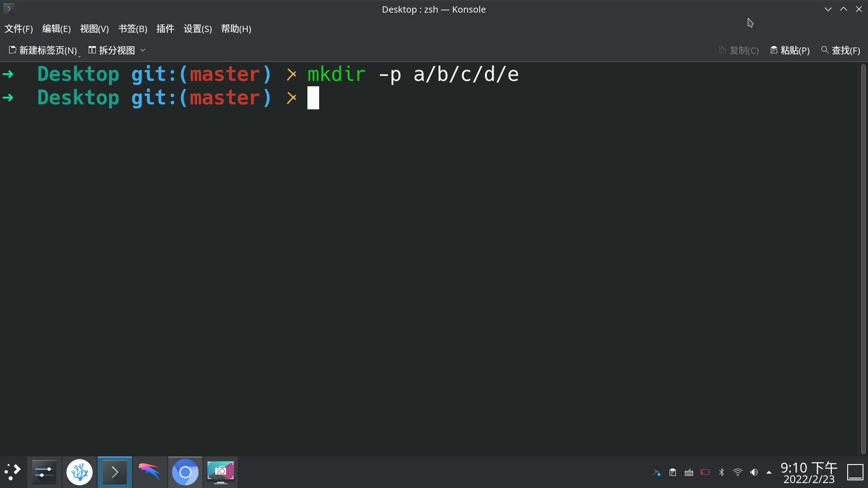Expand the 拆分视图 dropdown chevron
868x488 pixels.
(143, 50)
